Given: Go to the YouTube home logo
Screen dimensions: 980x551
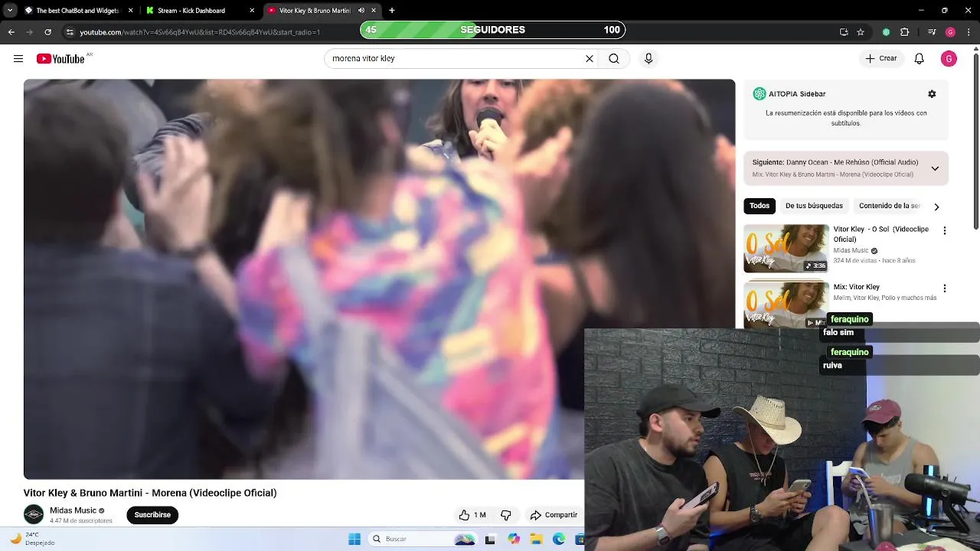Looking at the screenshot, I should [x=60, y=59].
